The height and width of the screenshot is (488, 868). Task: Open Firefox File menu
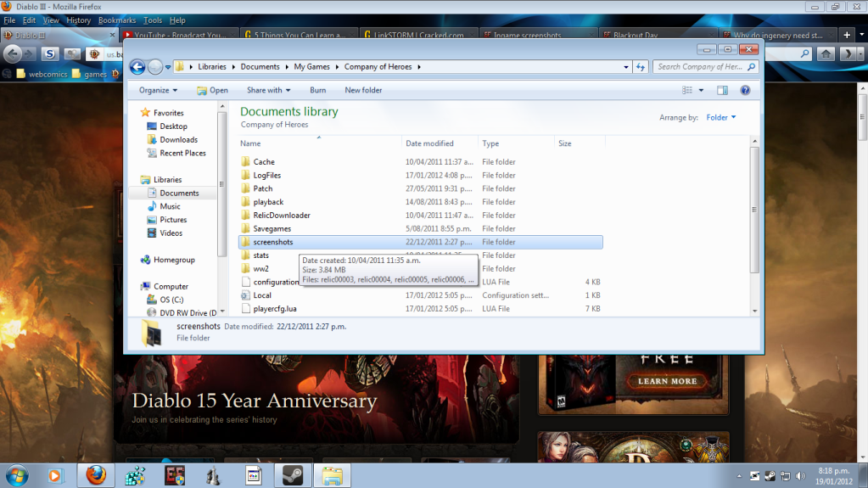tap(9, 20)
